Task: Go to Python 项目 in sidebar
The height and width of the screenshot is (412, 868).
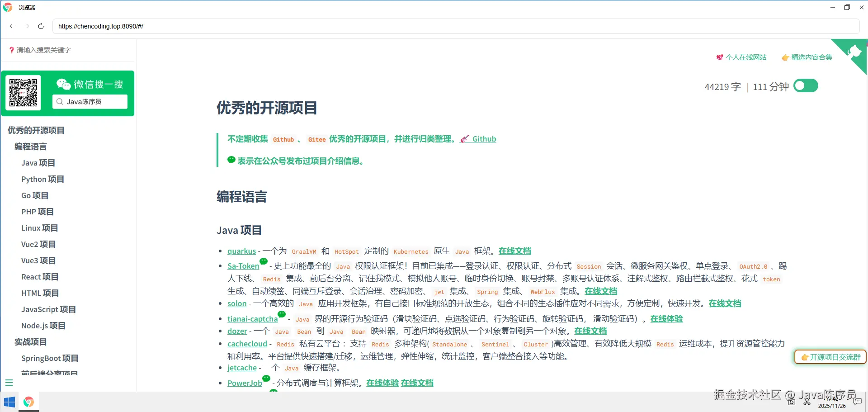Action: [42, 179]
